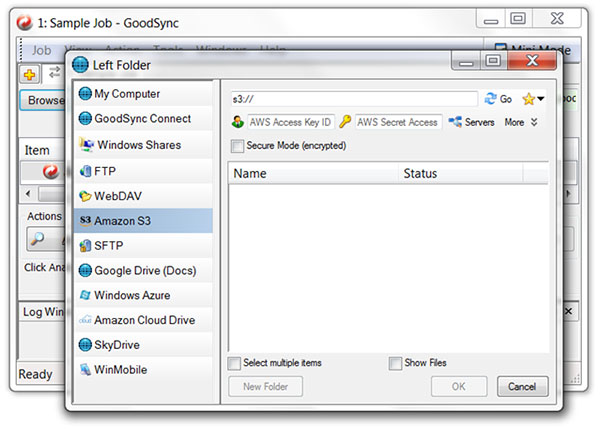Screen dimensions: 600x429
Task: Click the WinMobile device icon
Action: (x=85, y=369)
